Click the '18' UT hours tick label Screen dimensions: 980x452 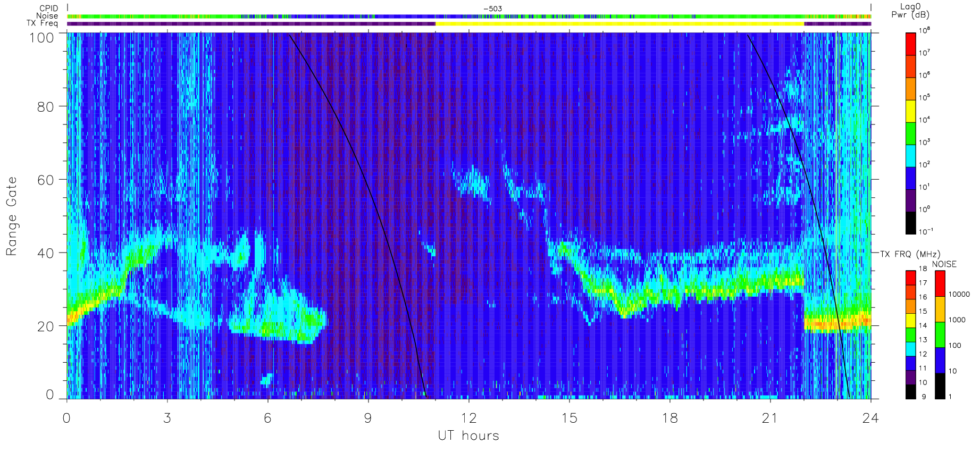tap(669, 418)
